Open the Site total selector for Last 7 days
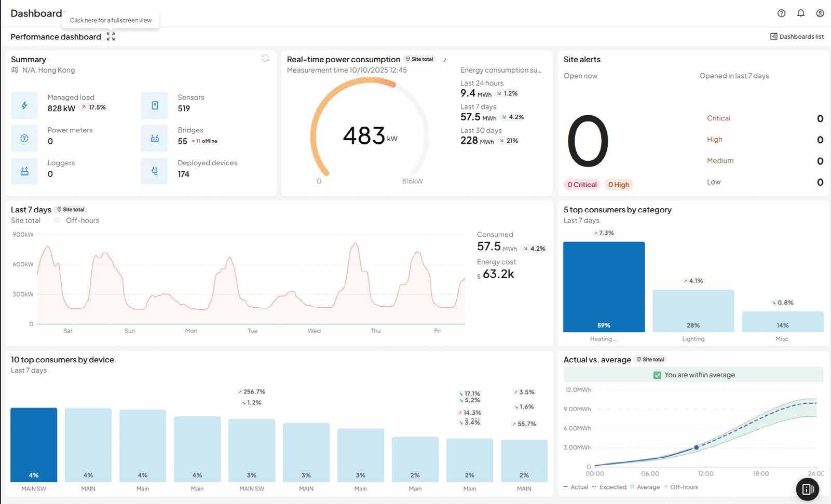This screenshot has width=831, height=504. [71, 210]
